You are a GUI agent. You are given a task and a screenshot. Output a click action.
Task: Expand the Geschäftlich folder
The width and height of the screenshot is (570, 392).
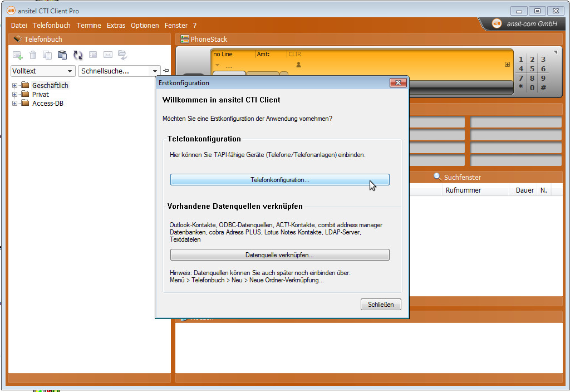click(x=14, y=85)
